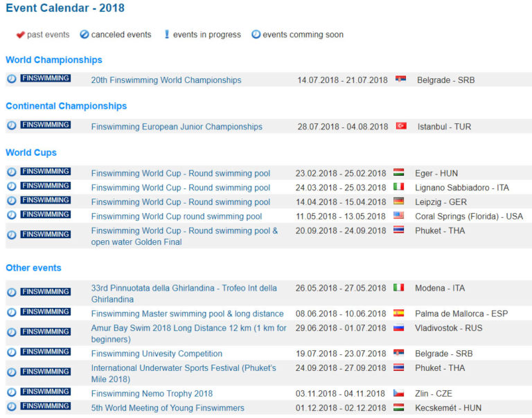The image size is (532, 418).
Task: Open Finswimming World Cup round swimming pool Coral Springs
Action: (x=177, y=217)
